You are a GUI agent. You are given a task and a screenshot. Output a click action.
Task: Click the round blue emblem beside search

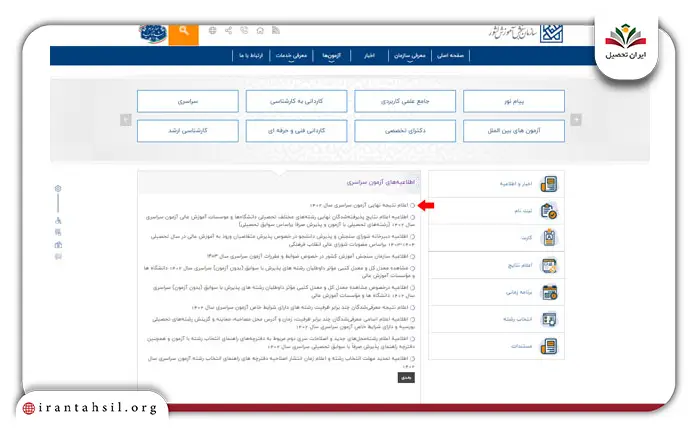pos(153,34)
